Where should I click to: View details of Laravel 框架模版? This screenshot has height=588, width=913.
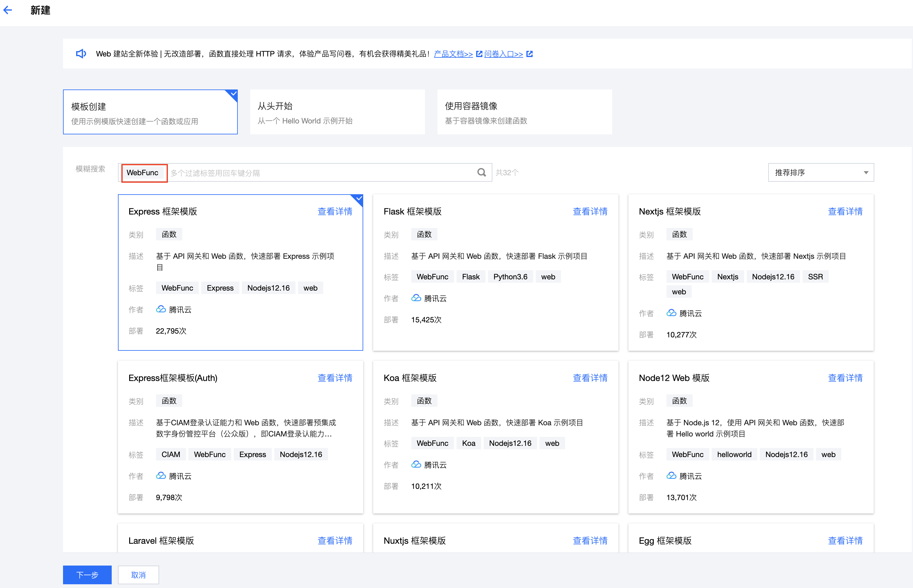(335, 541)
